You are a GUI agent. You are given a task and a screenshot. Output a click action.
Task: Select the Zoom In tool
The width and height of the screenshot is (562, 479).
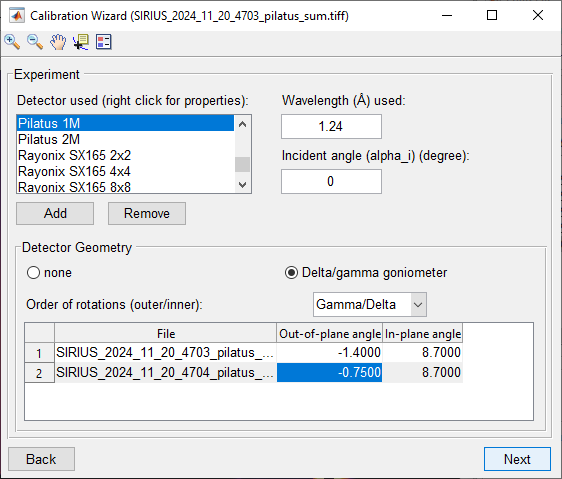[12, 42]
